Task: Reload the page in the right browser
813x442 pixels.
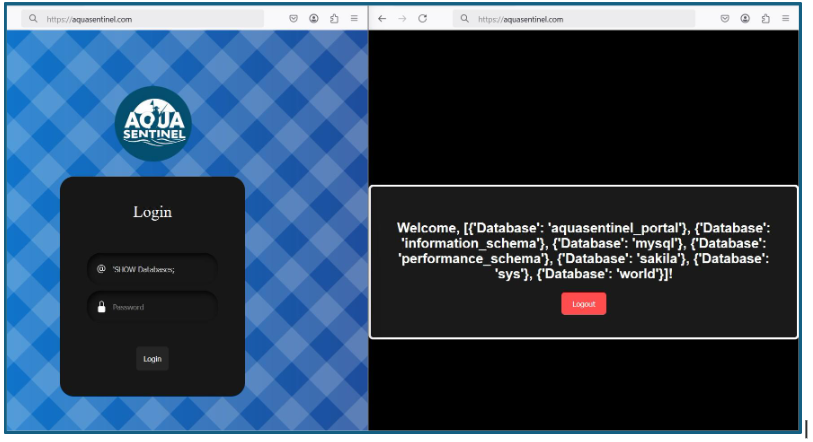Action: [423, 19]
